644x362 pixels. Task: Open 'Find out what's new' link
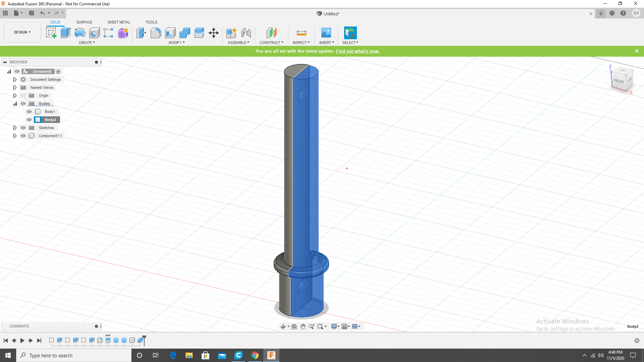pos(358,51)
